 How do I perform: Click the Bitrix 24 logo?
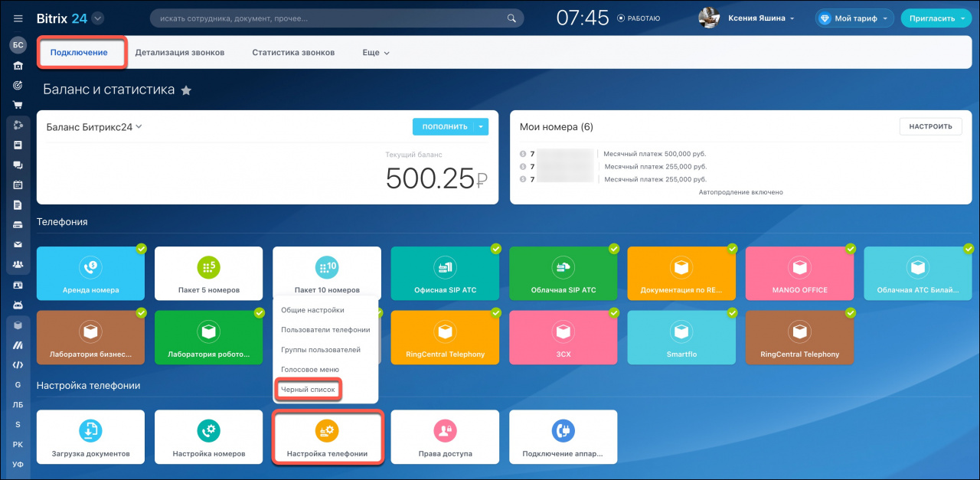click(62, 18)
